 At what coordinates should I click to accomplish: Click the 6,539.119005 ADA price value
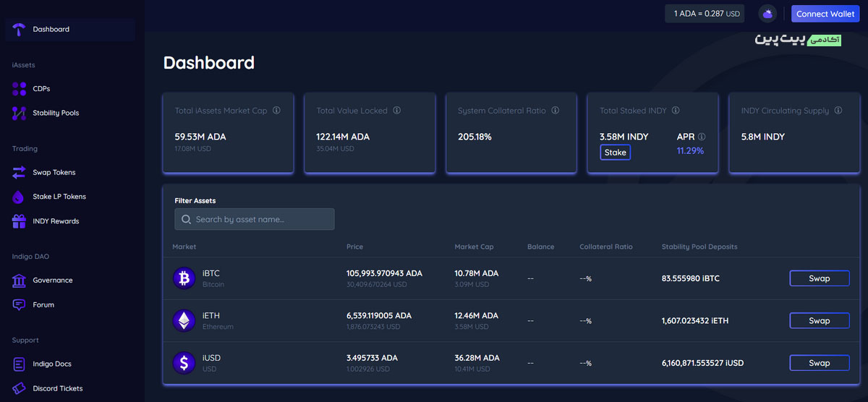[379, 316]
